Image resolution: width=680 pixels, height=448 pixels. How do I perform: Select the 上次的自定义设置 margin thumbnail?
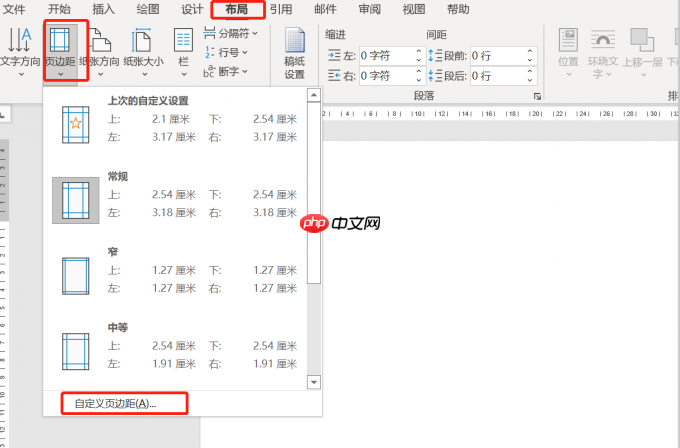coord(75,125)
